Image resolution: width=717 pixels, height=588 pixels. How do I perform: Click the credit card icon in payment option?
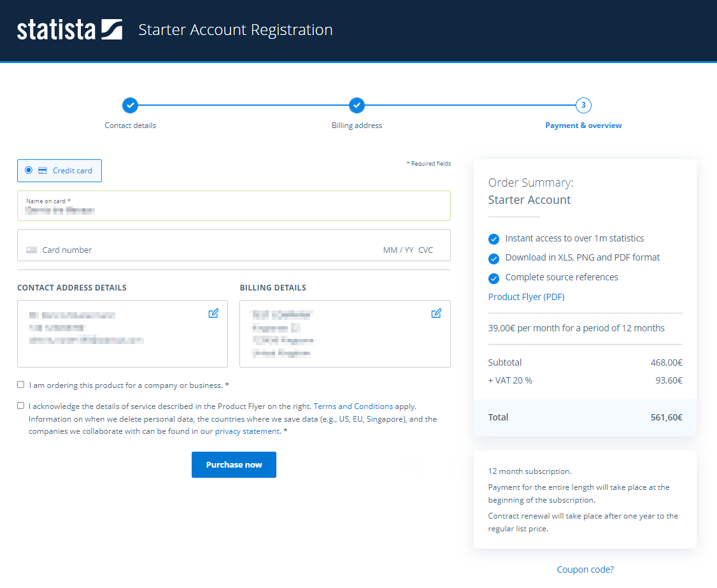pyautogui.click(x=43, y=171)
